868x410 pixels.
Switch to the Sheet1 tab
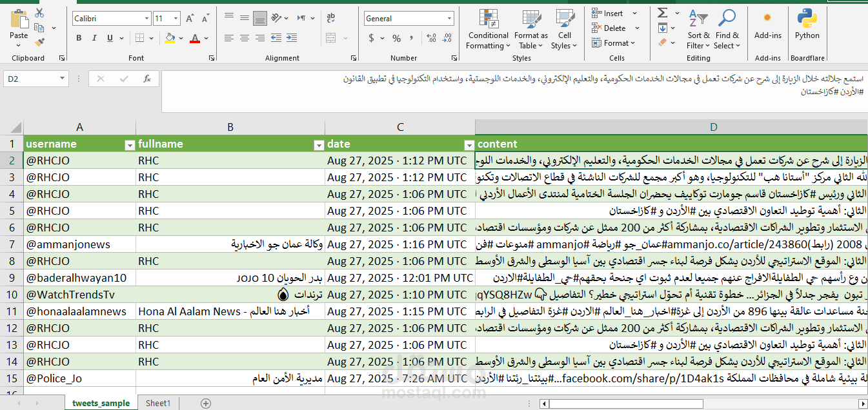[x=158, y=404]
